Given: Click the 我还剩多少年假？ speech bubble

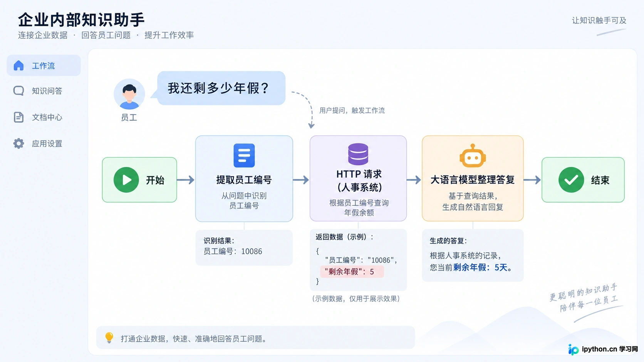Looking at the screenshot, I should pyautogui.click(x=221, y=88).
